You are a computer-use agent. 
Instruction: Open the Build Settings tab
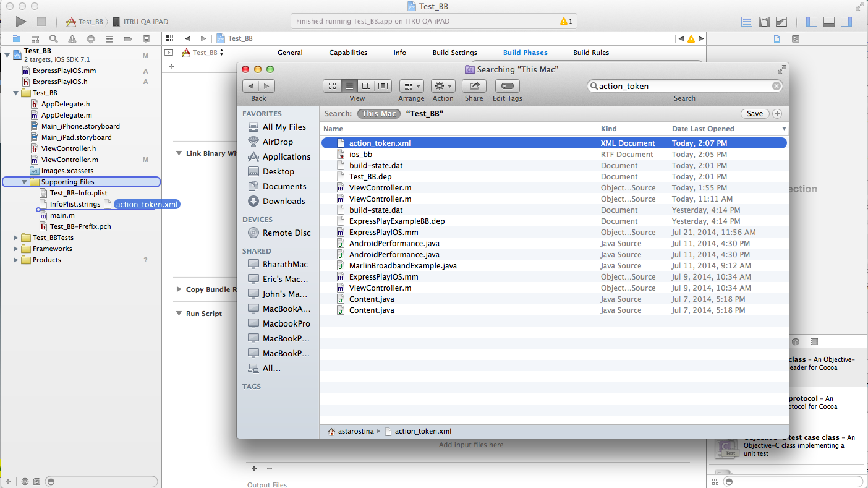(x=454, y=53)
